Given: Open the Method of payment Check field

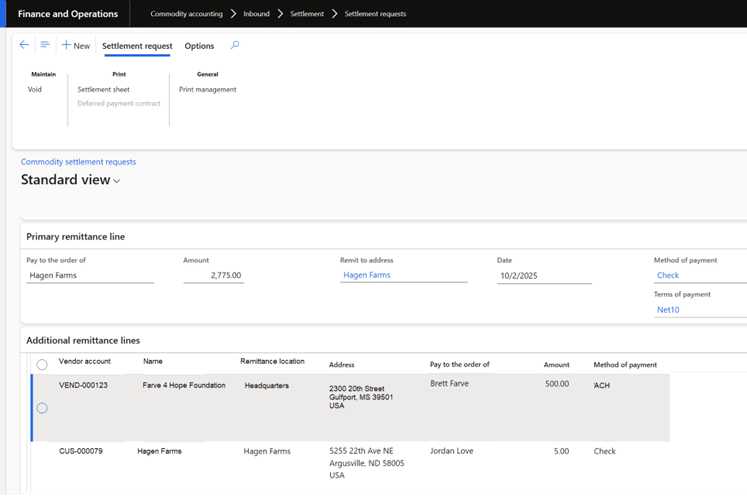Looking at the screenshot, I should (x=668, y=275).
